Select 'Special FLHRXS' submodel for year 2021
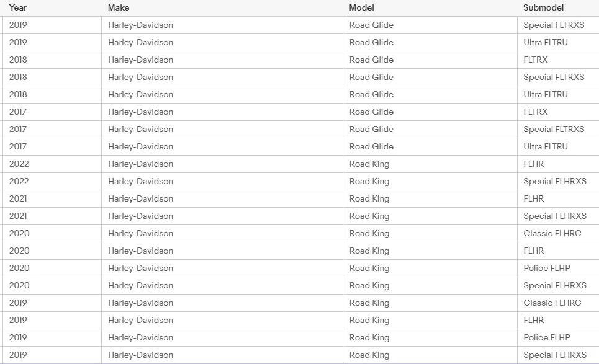The image size is (599, 364). click(555, 216)
